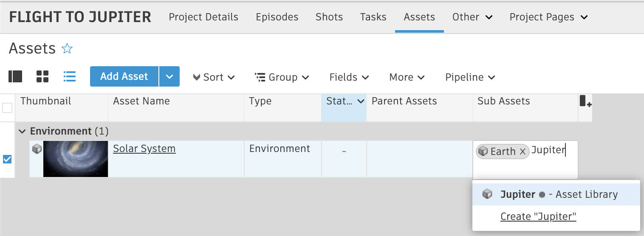Switch to list view icon
Screen dimensions: 644x236
click(x=70, y=76)
